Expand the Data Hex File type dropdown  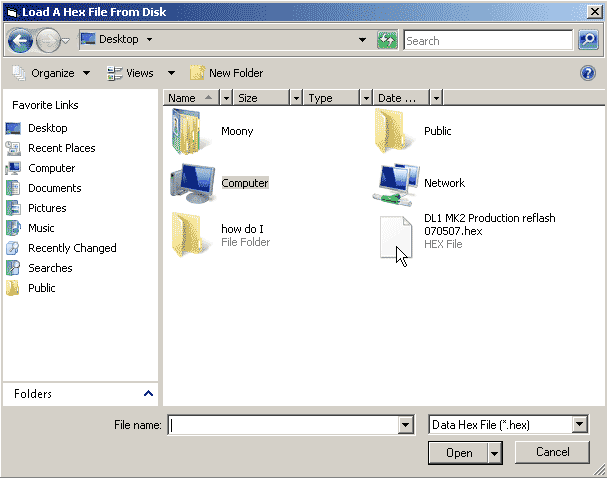(580, 425)
